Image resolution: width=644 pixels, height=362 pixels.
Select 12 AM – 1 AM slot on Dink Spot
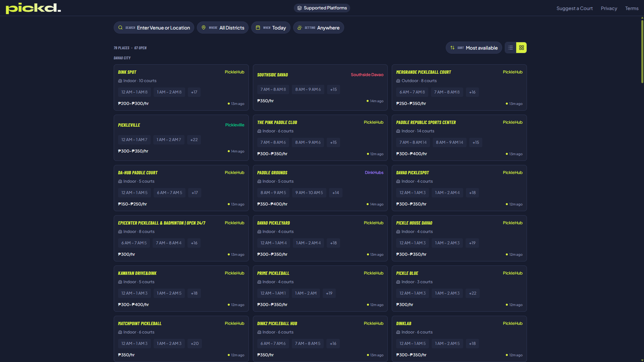pos(135,92)
